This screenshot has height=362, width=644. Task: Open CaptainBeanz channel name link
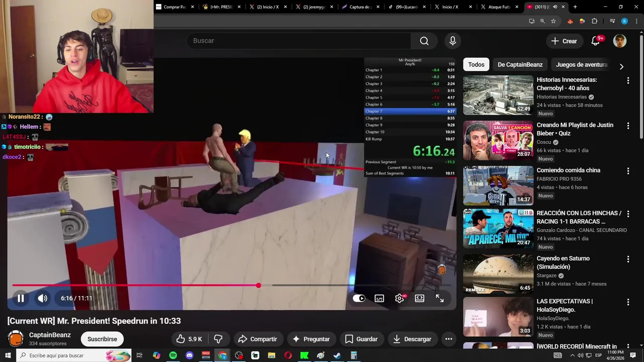(50, 335)
